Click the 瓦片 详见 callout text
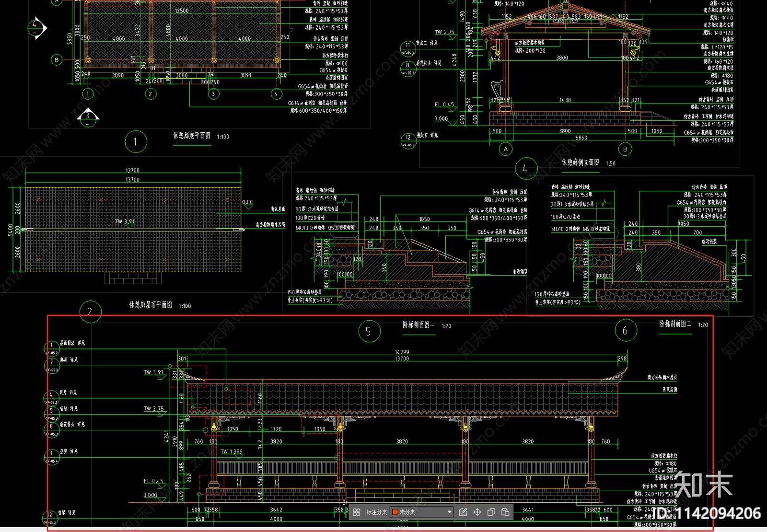The width and height of the screenshot is (767, 532). [x=69, y=393]
